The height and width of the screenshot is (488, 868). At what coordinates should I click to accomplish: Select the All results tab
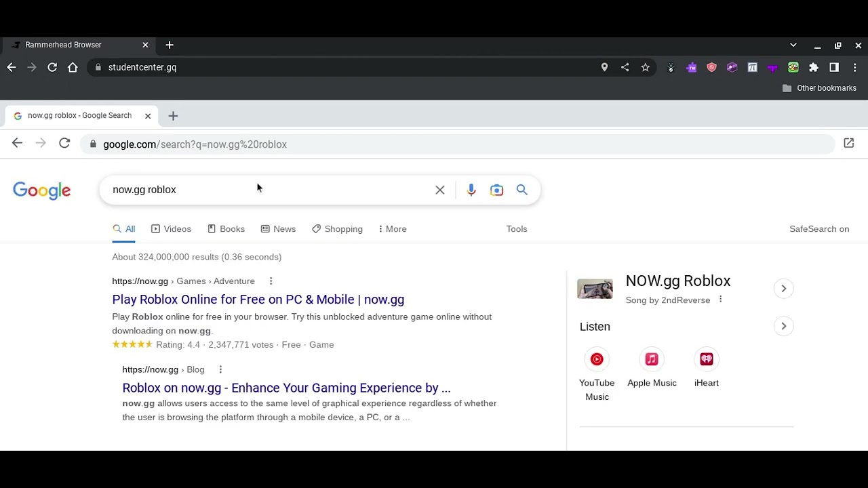(x=124, y=229)
